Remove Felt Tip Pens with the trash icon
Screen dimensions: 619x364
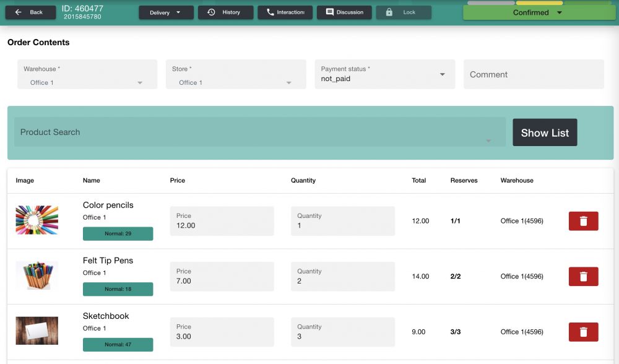[582, 276]
